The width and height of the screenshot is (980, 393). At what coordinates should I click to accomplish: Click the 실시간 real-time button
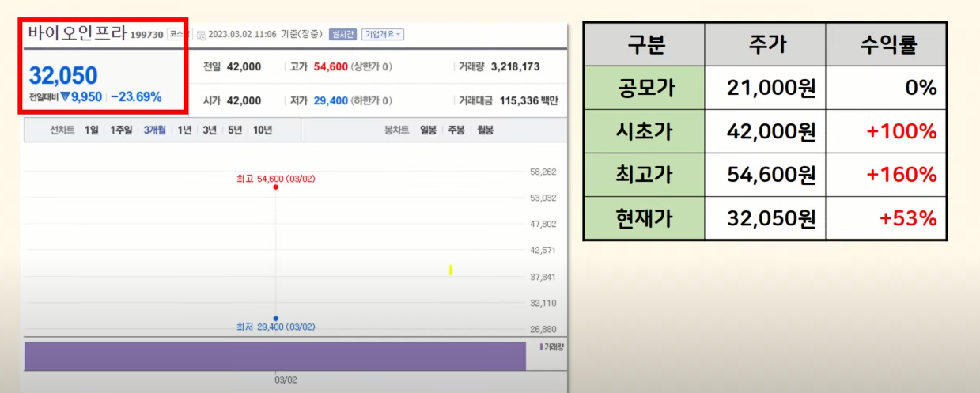(x=342, y=34)
